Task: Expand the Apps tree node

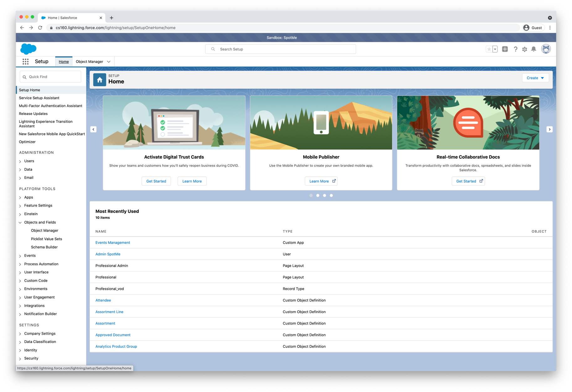Action: (20, 198)
